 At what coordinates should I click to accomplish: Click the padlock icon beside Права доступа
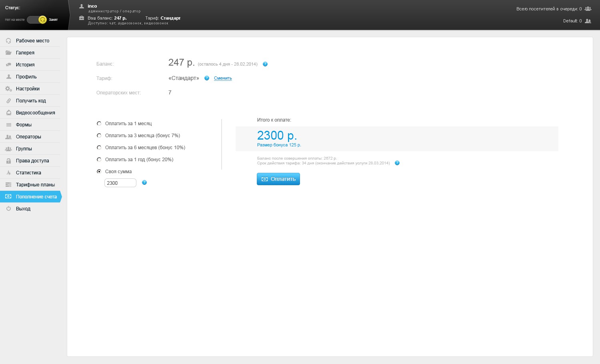click(x=8, y=161)
